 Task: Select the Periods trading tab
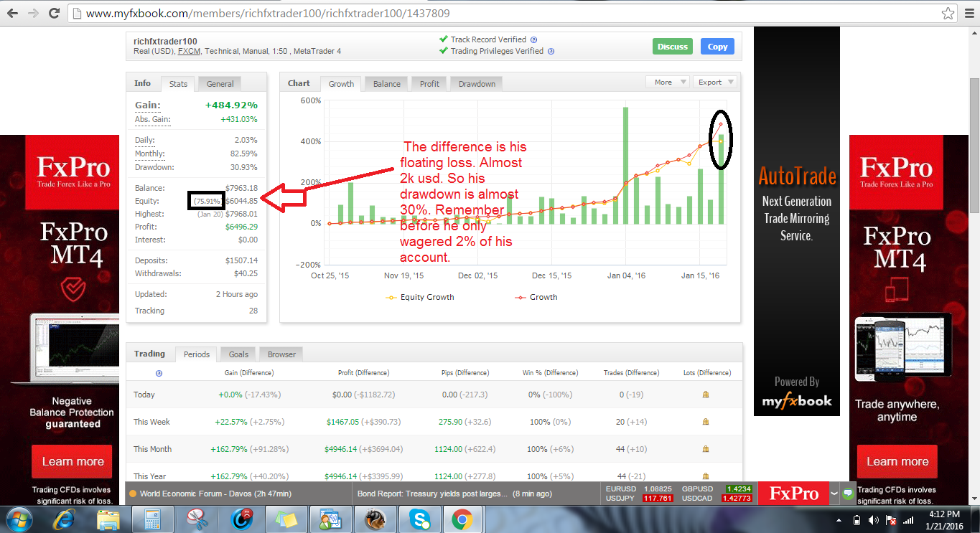tap(196, 354)
